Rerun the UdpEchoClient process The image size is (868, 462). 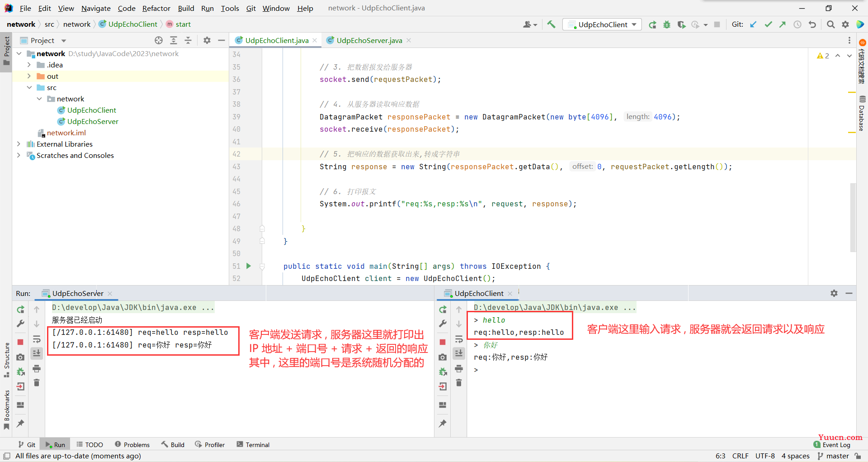tap(443, 310)
